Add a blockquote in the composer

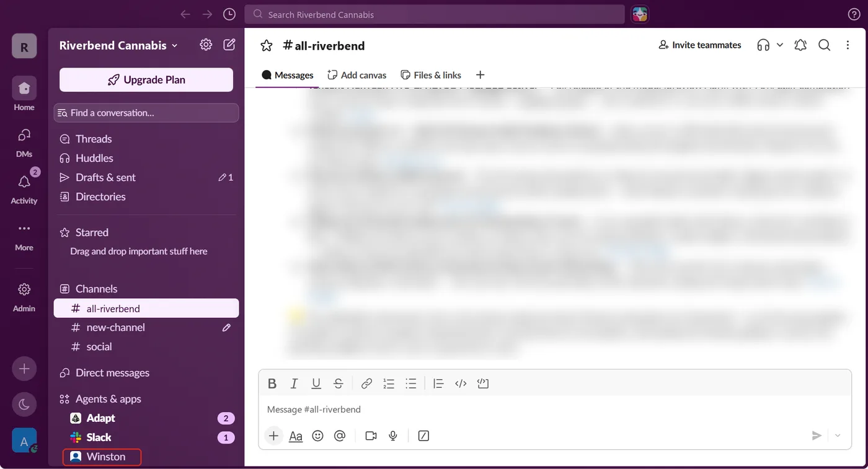pos(438,384)
